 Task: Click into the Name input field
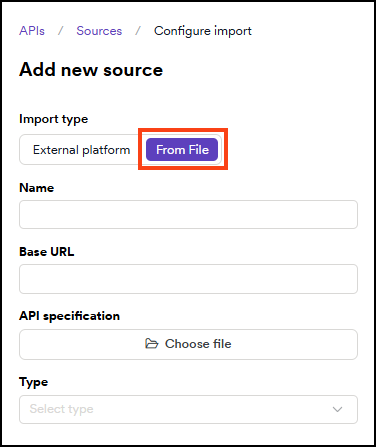pyautogui.click(x=188, y=214)
